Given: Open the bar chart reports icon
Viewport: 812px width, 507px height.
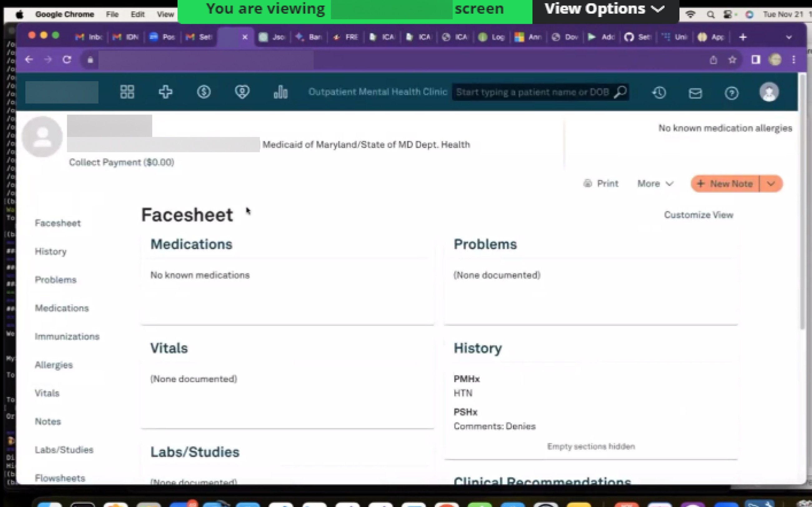Looking at the screenshot, I should click(280, 92).
